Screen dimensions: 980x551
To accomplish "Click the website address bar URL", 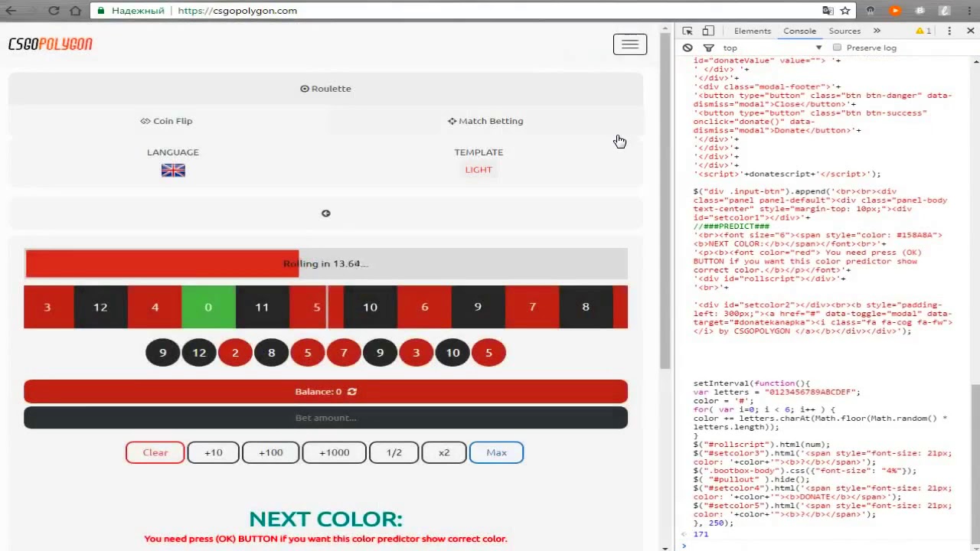I will pyautogui.click(x=237, y=11).
